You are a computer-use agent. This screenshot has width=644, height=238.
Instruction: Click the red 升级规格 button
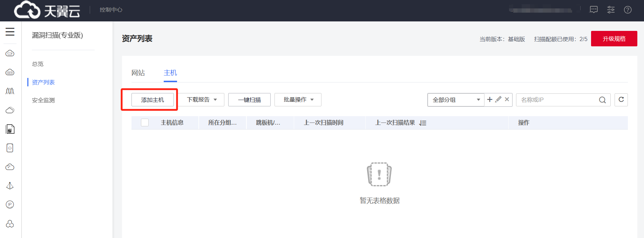[x=614, y=39]
